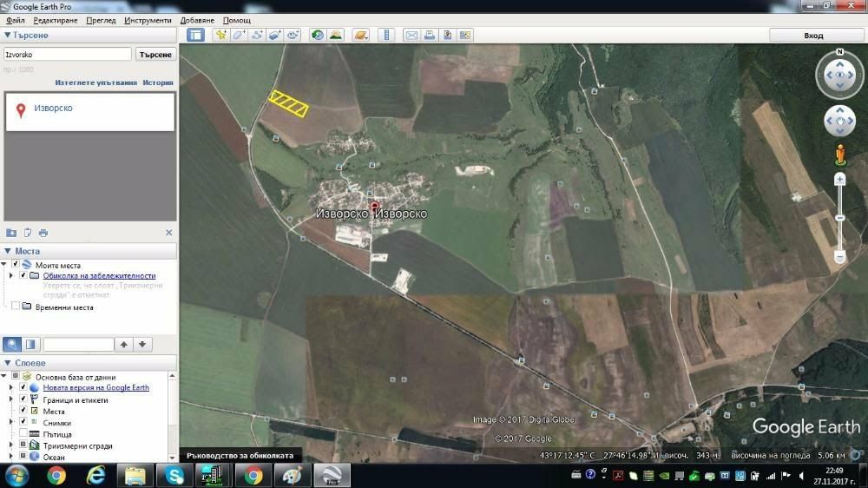Open Skype from the Windows taskbar
The height and width of the screenshot is (488, 868).
tap(175, 475)
